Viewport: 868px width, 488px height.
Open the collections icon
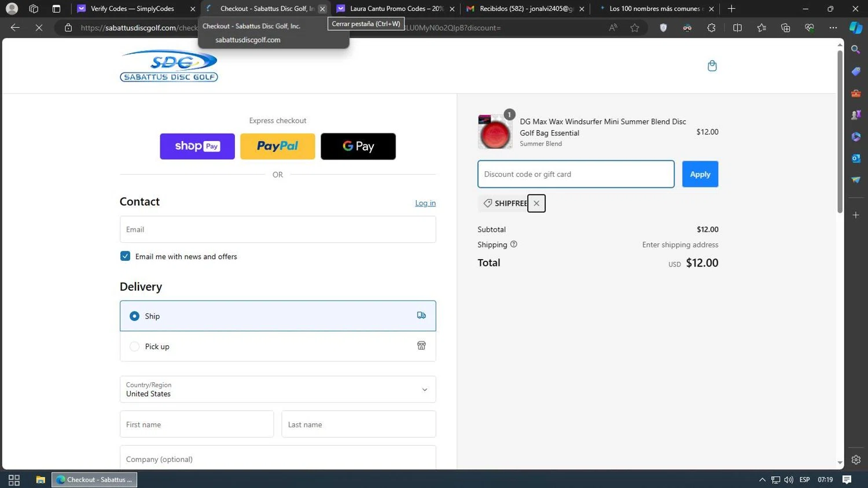(785, 28)
